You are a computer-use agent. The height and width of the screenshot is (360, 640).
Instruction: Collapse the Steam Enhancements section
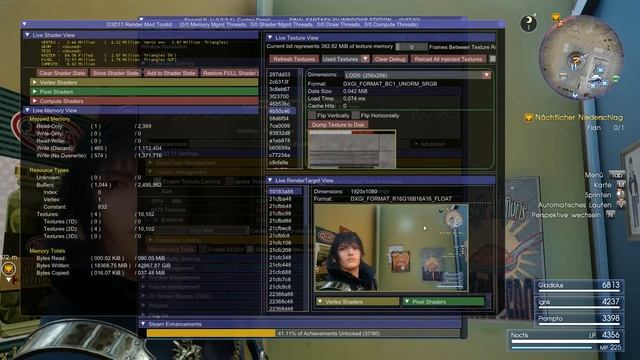(143, 324)
